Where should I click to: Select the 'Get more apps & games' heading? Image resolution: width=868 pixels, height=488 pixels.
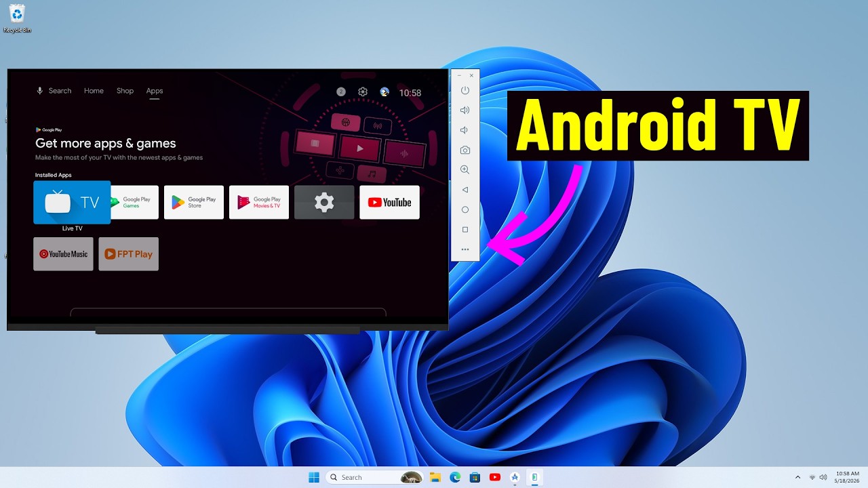pyautogui.click(x=106, y=143)
